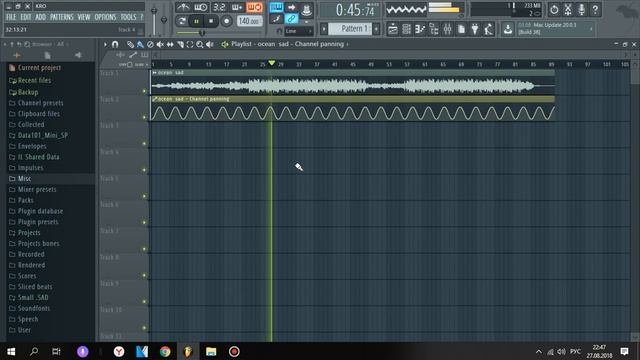Viewport: 640px width, 360px height.
Task: Open the ADD menu
Action: coord(40,17)
